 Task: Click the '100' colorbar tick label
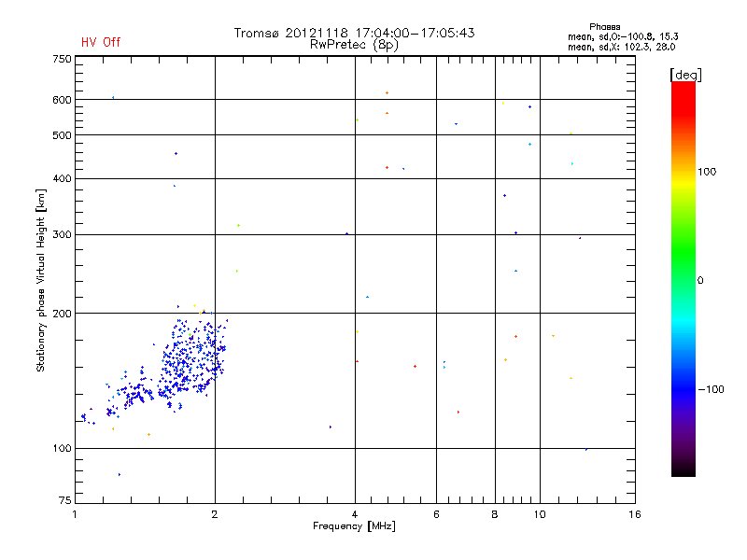(707, 172)
